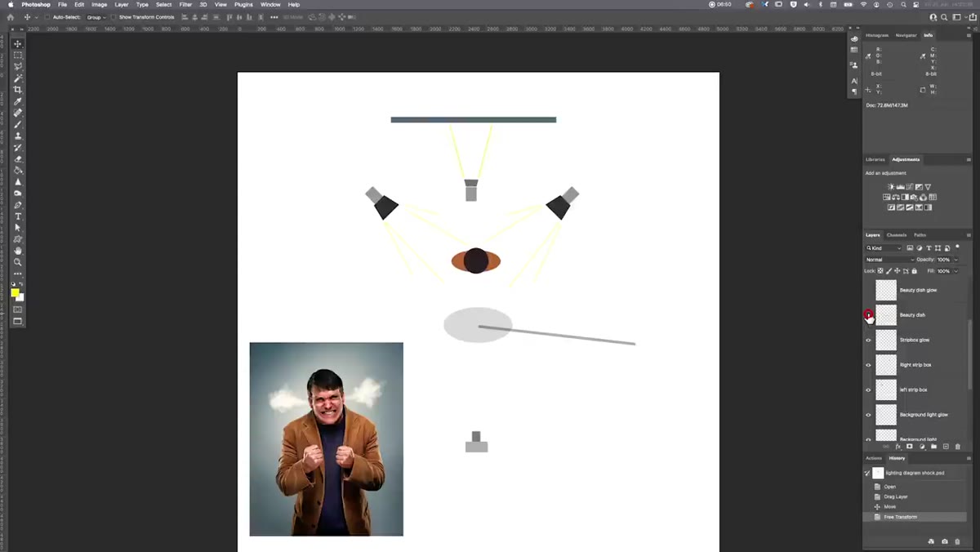The height and width of the screenshot is (552, 980).
Task: Activate the Horizontal Type tool
Action: tap(17, 216)
